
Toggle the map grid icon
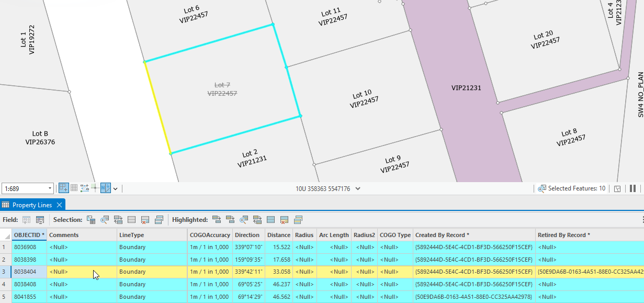pyautogui.click(x=74, y=188)
